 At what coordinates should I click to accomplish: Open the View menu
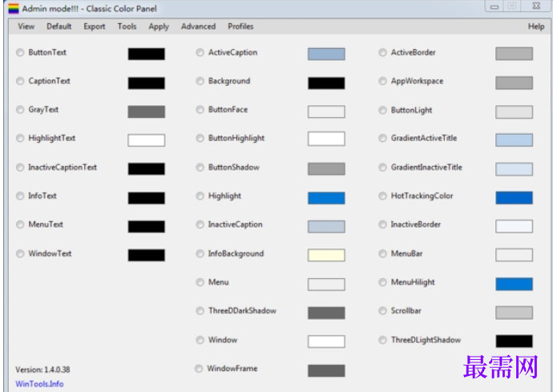[26, 26]
